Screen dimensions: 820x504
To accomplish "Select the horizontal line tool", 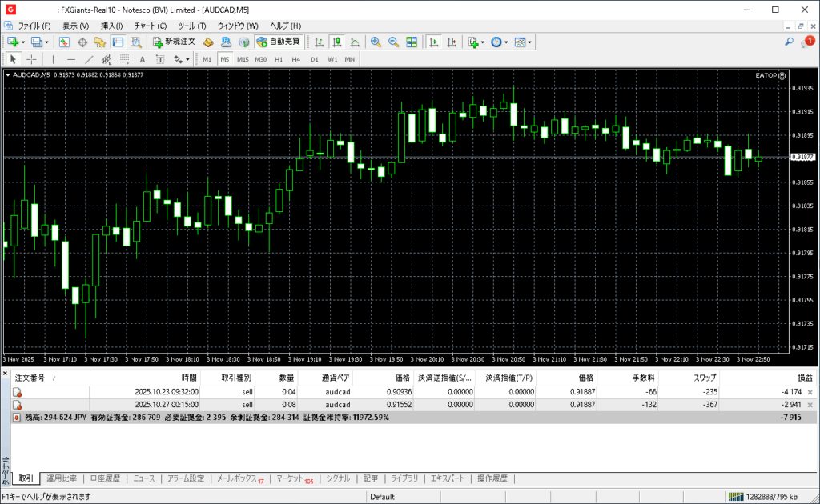I will click(70, 59).
